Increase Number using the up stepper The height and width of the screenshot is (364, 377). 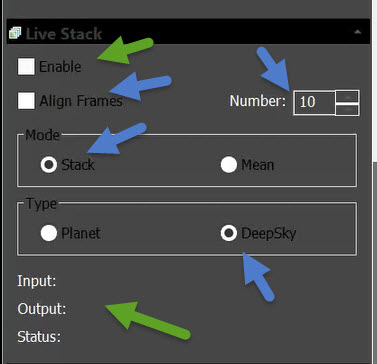[x=347, y=97]
